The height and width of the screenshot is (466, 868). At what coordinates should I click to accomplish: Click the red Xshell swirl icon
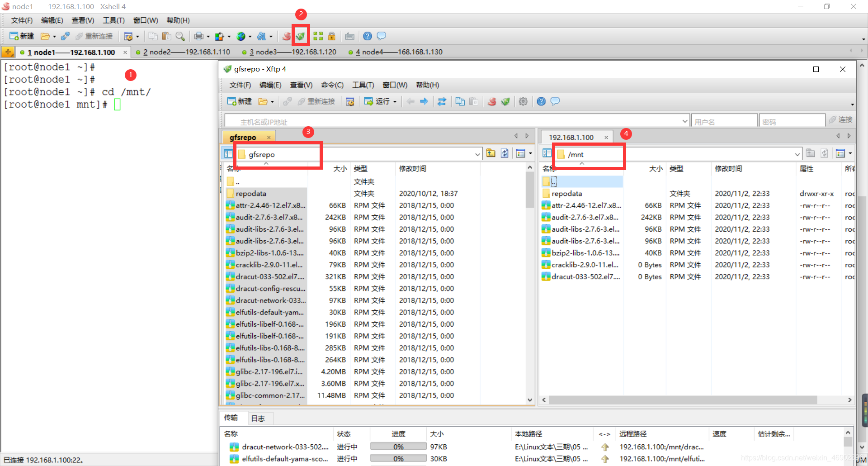pos(287,36)
